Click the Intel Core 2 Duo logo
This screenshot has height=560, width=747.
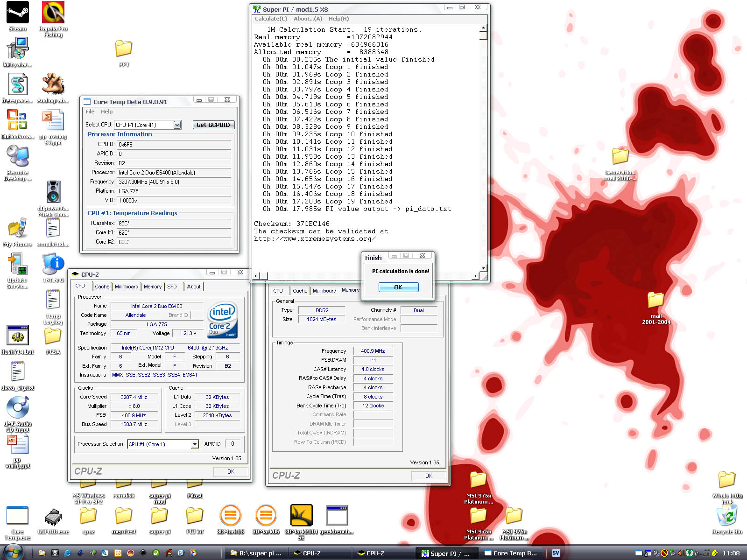point(222,320)
